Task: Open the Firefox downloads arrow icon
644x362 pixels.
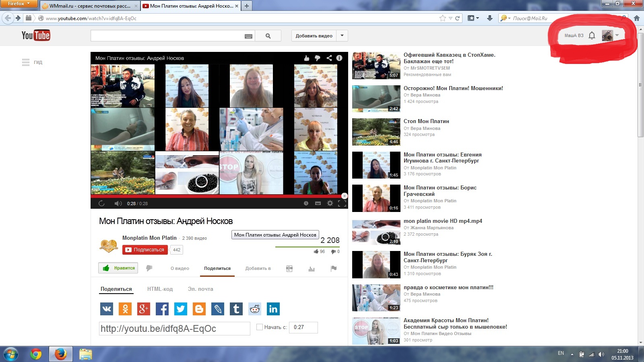Action: point(489,18)
